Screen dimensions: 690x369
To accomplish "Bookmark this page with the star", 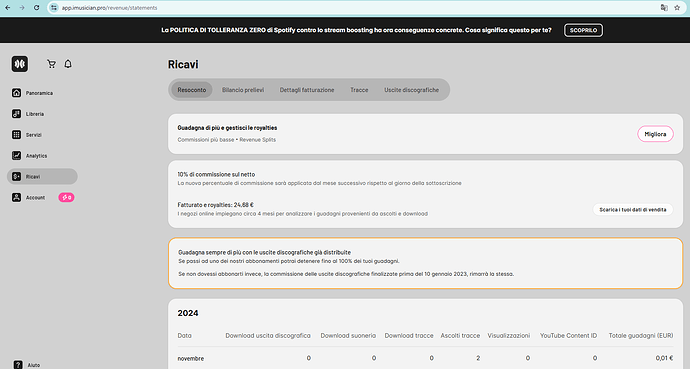I will (x=677, y=7).
